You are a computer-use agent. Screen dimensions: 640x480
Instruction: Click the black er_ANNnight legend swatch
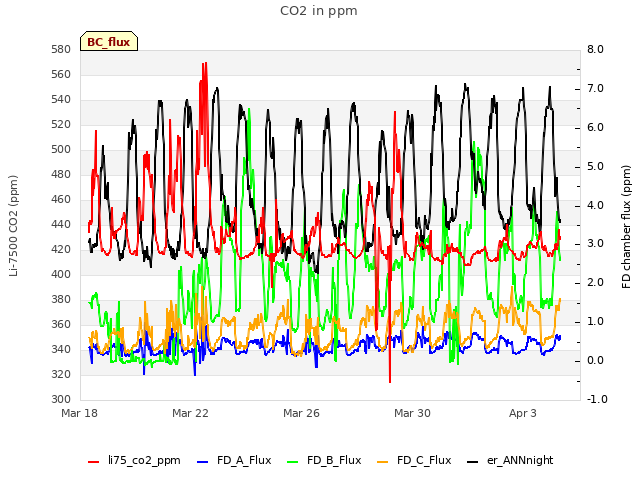(x=472, y=462)
